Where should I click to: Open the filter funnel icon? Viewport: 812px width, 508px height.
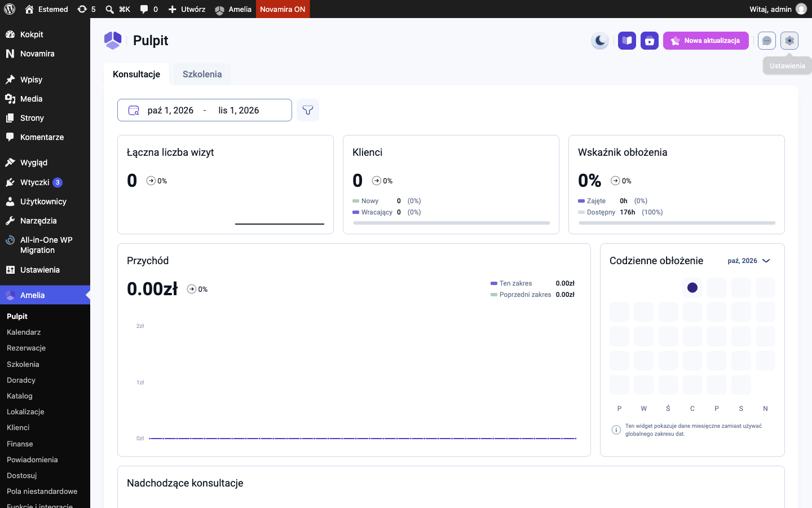pyautogui.click(x=308, y=110)
